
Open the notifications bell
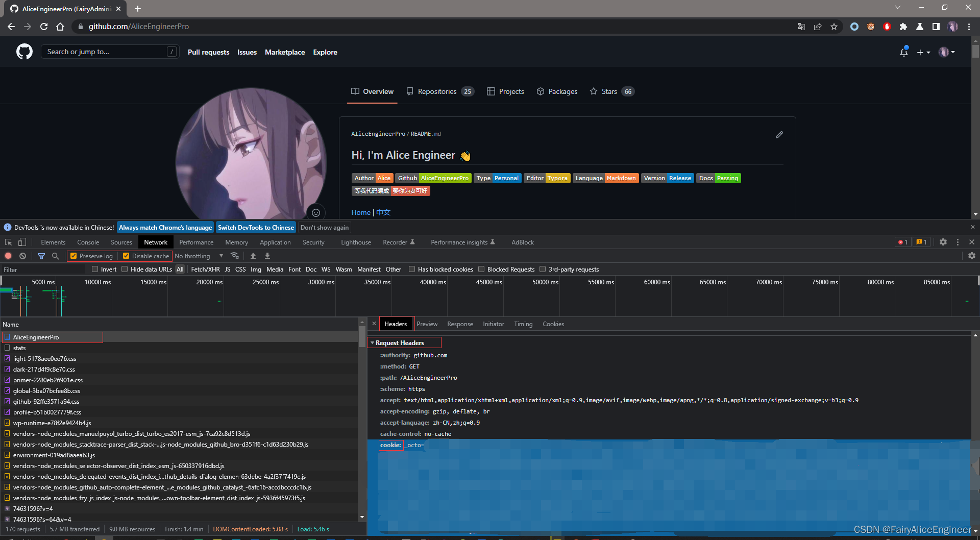click(x=904, y=52)
